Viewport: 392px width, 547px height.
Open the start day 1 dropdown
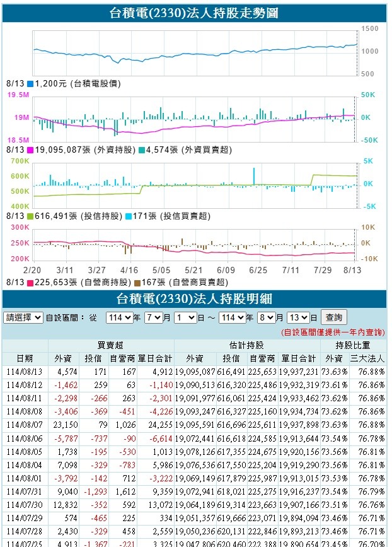pos(185,317)
